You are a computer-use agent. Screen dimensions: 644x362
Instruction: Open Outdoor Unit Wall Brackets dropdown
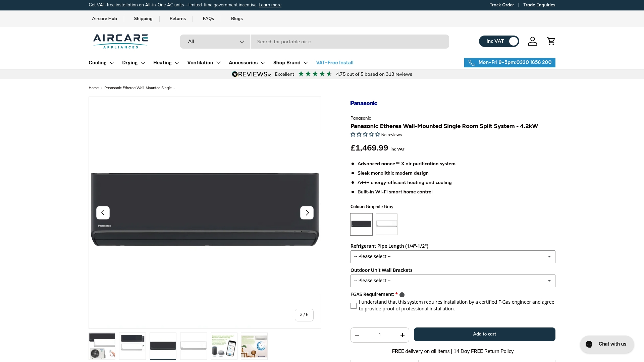(x=453, y=281)
